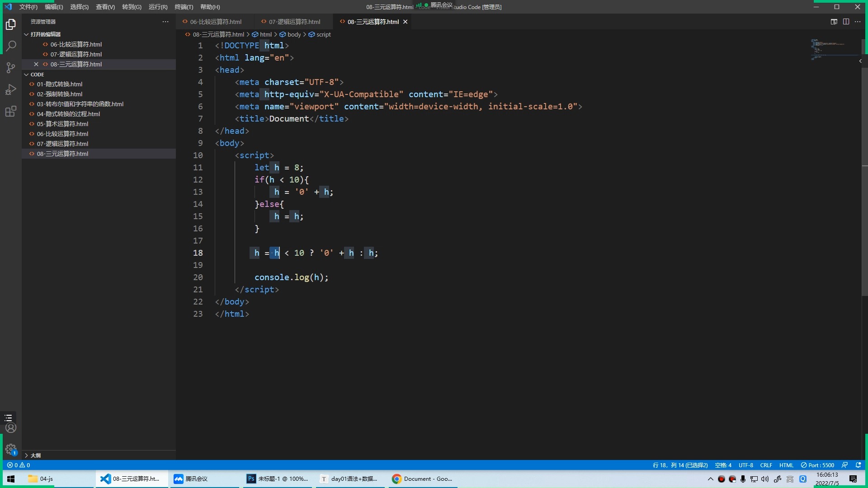Change indentation via 空格: 4 status item
This screenshot has height=488, width=868.
(723, 465)
